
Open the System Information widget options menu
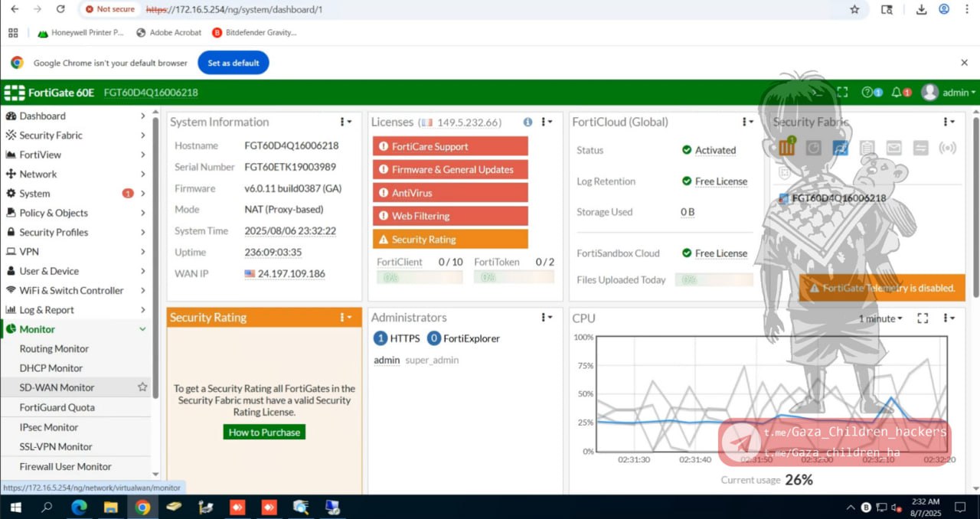346,122
